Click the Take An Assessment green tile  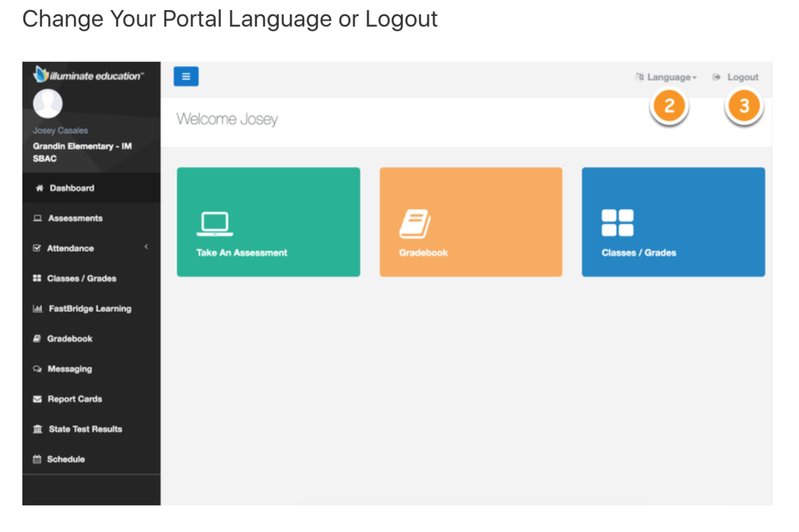(x=268, y=222)
